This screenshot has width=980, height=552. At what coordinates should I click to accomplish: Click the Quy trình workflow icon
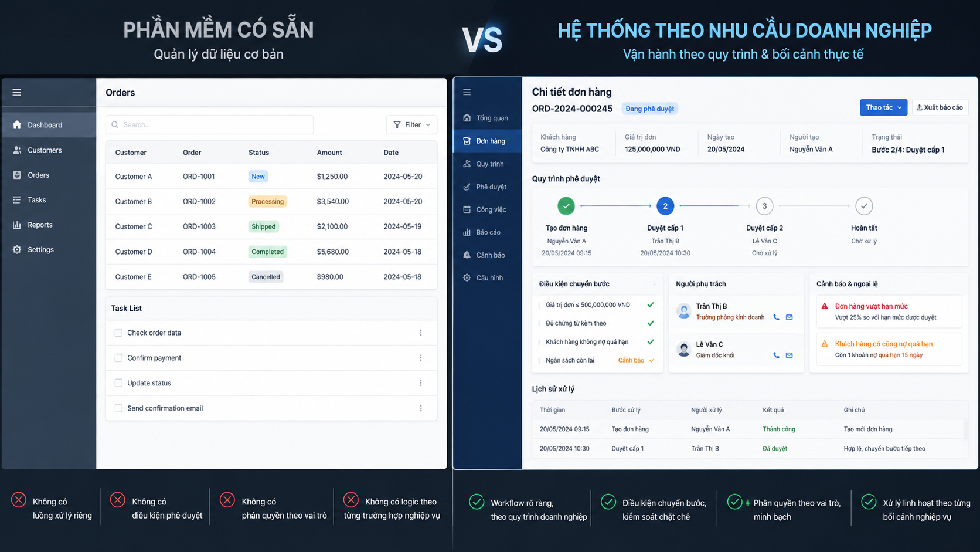tap(467, 164)
